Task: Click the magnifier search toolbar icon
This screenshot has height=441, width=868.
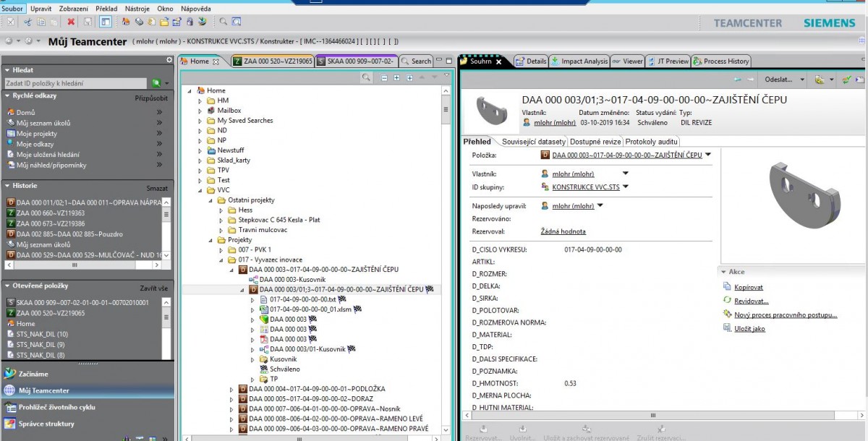Action: [x=224, y=22]
